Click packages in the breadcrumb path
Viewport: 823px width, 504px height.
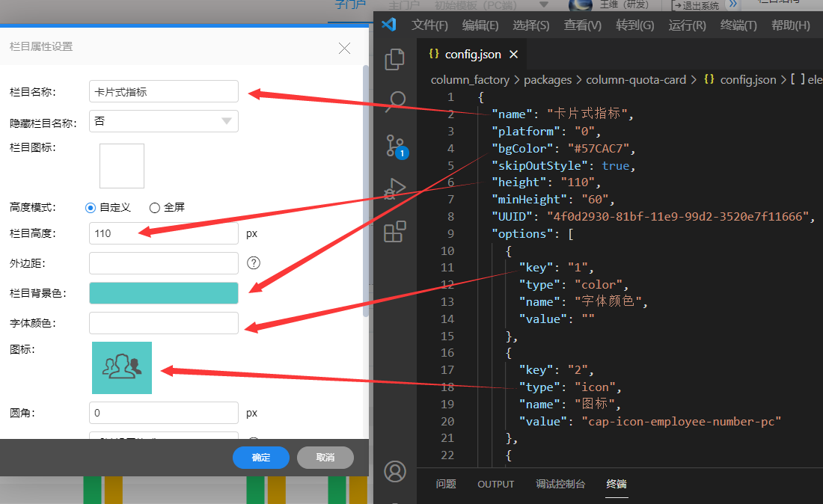[547, 79]
